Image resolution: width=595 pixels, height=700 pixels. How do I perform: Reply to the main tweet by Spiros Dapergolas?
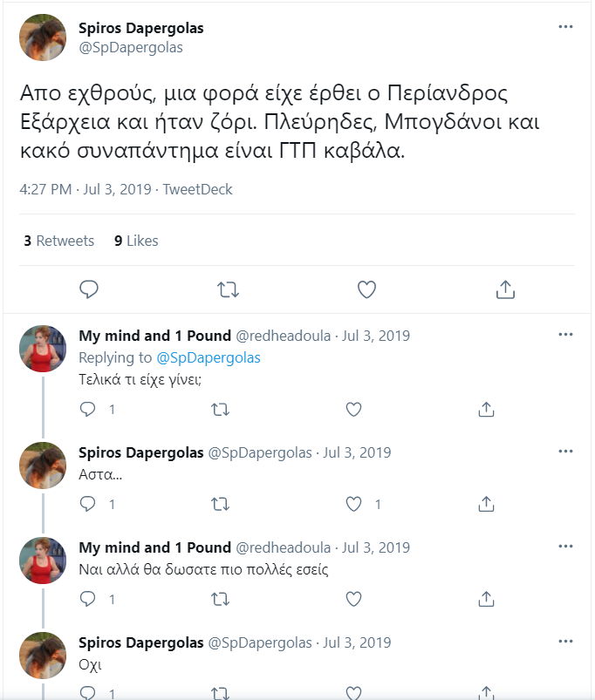[x=88, y=289]
